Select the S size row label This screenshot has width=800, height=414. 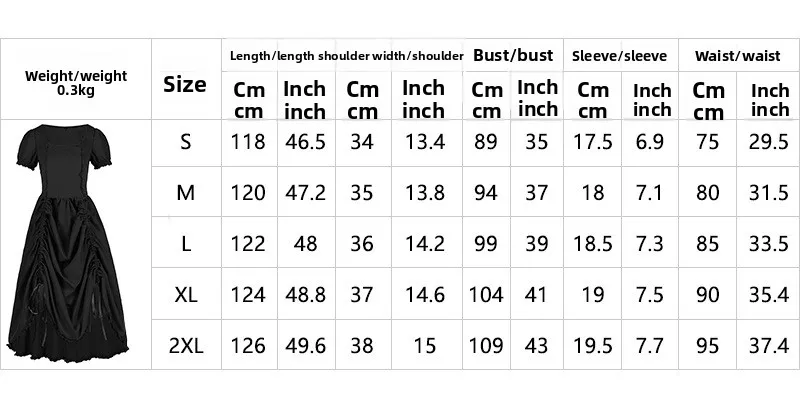click(185, 142)
